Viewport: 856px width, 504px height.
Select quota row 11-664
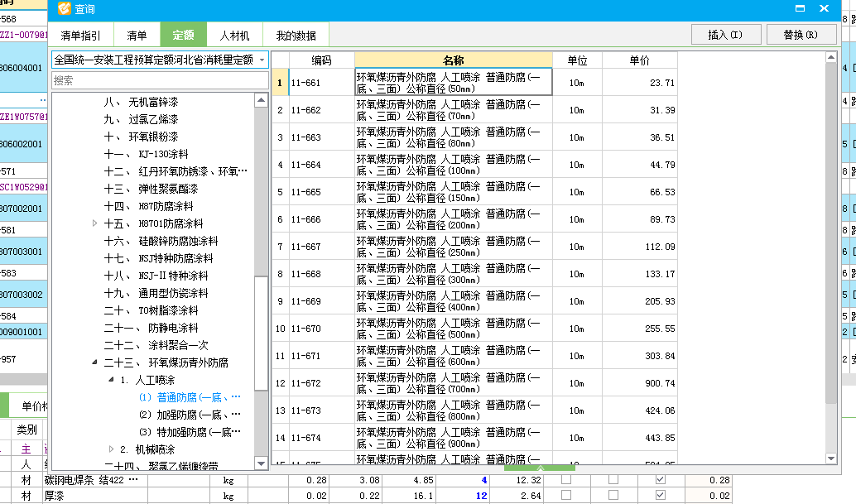tap(474, 164)
